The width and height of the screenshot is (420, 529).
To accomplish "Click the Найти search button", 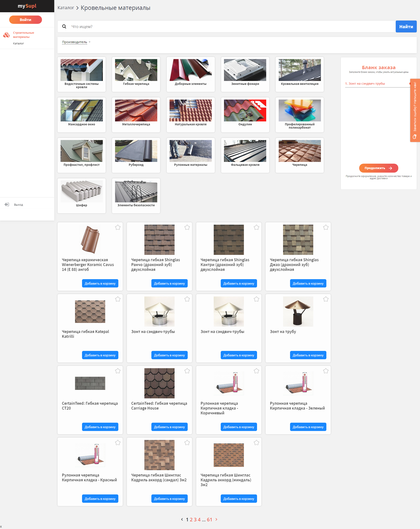I will tap(406, 26).
